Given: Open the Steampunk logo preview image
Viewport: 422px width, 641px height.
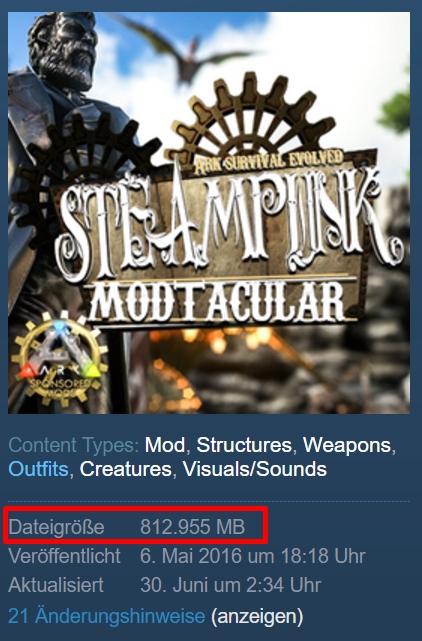Looking at the screenshot, I should click(209, 213).
